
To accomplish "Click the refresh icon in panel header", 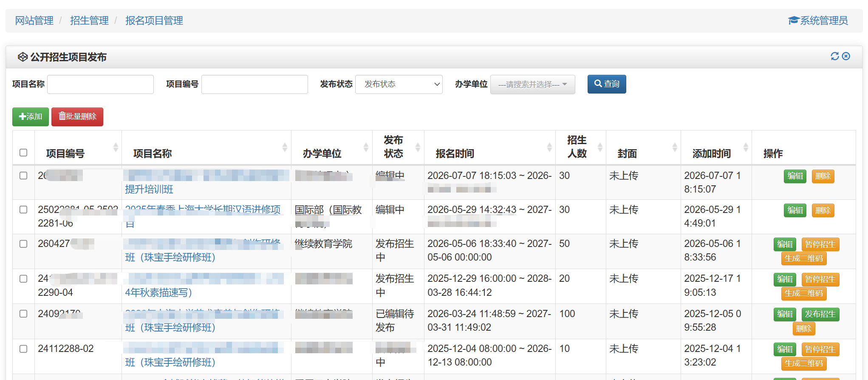I will (835, 56).
